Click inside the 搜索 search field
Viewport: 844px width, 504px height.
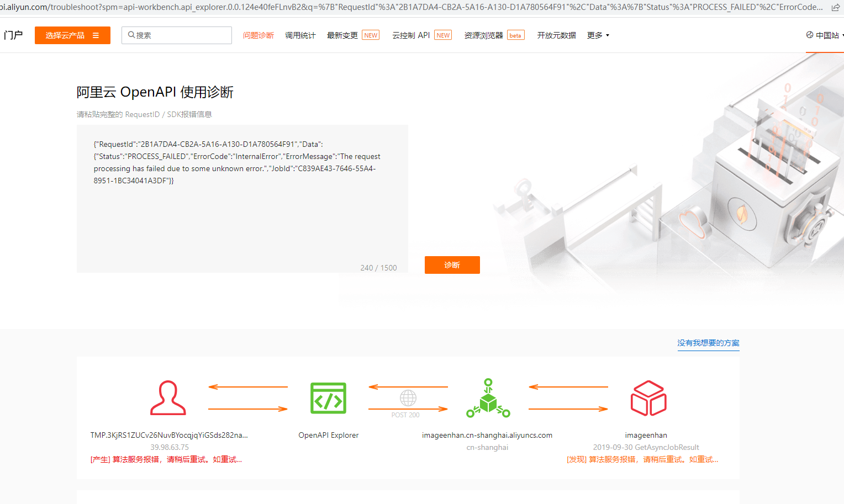coord(177,35)
